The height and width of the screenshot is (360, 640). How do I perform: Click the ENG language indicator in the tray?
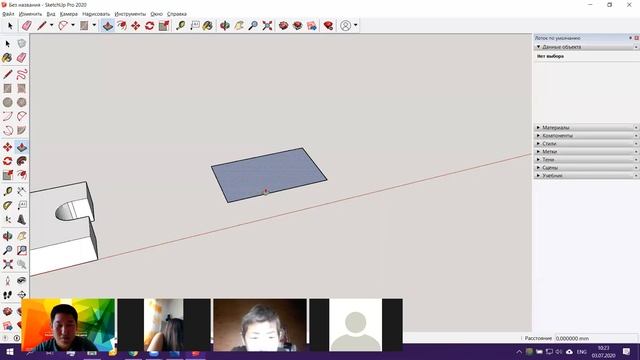(x=582, y=352)
